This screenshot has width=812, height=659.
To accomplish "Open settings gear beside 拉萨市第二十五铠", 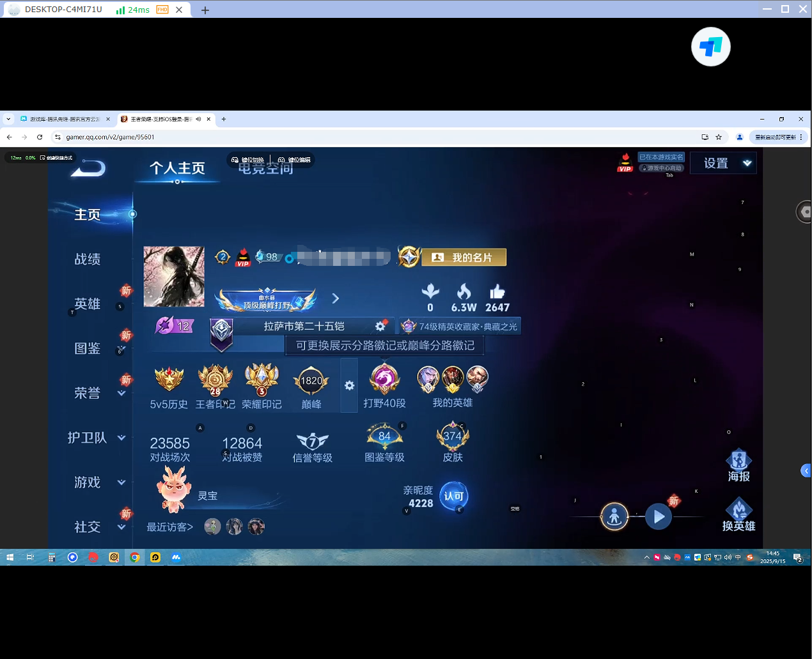I will pyautogui.click(x=380, y=326).
